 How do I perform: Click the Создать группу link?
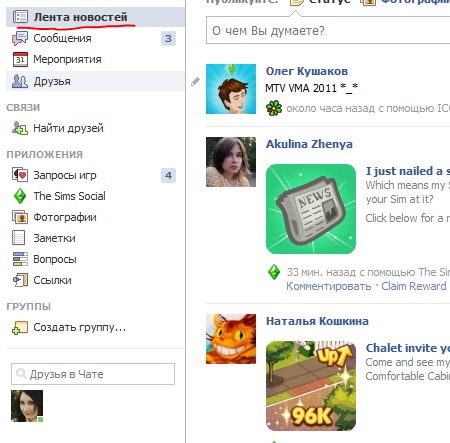coord(80,327)
